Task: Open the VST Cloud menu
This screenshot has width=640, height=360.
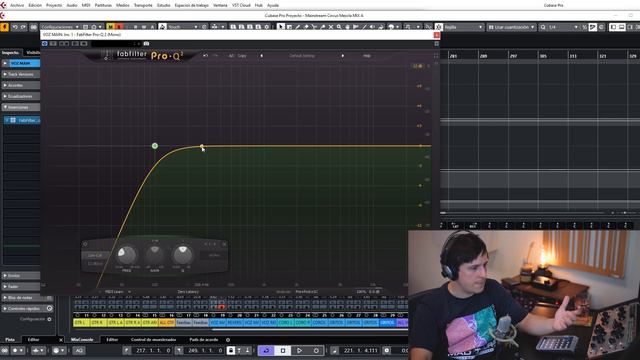Action: (241, 5)
